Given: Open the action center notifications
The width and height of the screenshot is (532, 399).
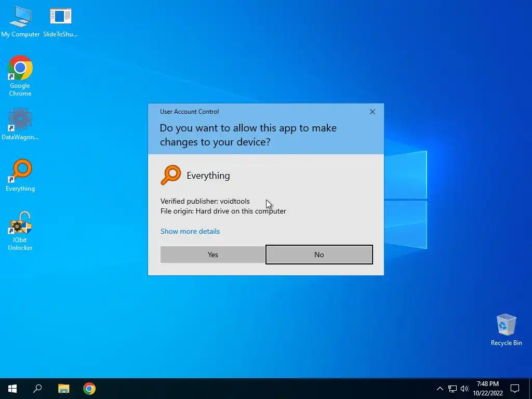Looking at the screenshot, I should tap(515, 389).
